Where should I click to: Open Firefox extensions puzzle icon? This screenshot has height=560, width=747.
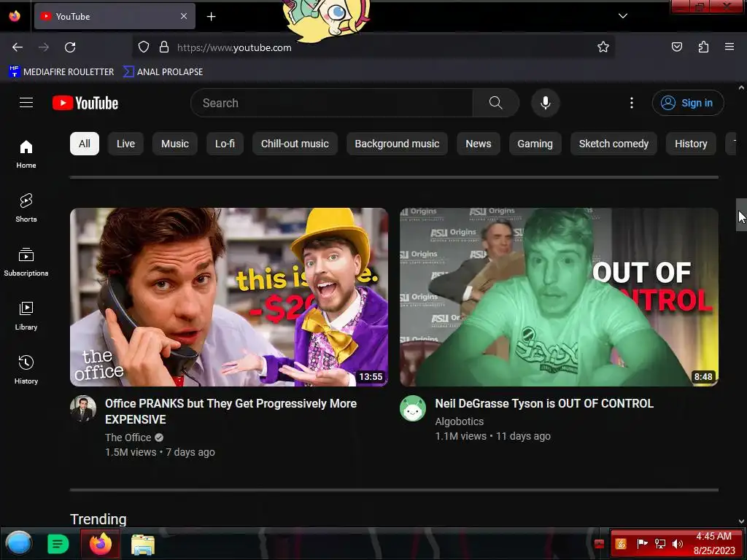pos(703,47)
